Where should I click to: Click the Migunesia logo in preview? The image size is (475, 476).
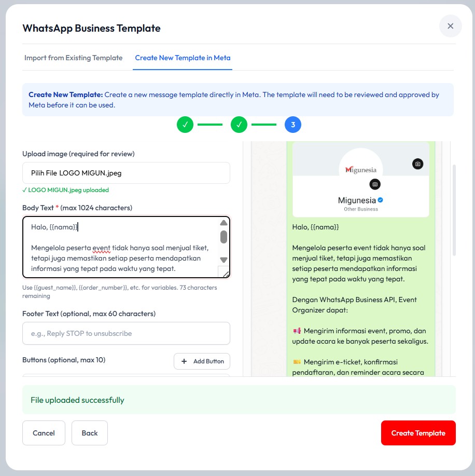[x=360, y=170]
